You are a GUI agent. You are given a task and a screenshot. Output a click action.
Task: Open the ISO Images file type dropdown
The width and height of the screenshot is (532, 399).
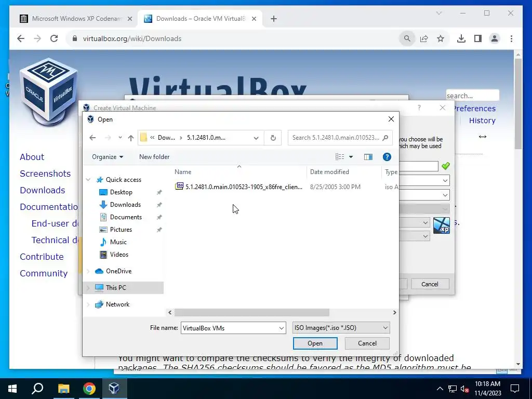(x=341, y=328)
